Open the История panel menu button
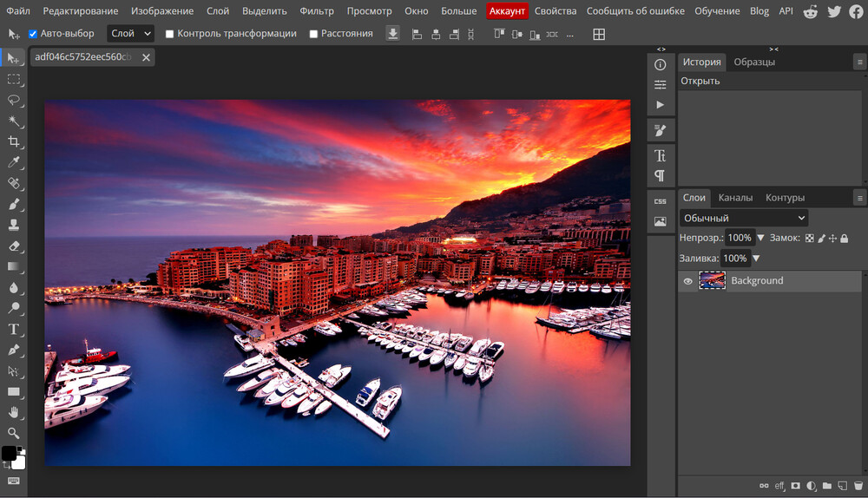 (x=859, y=62)
